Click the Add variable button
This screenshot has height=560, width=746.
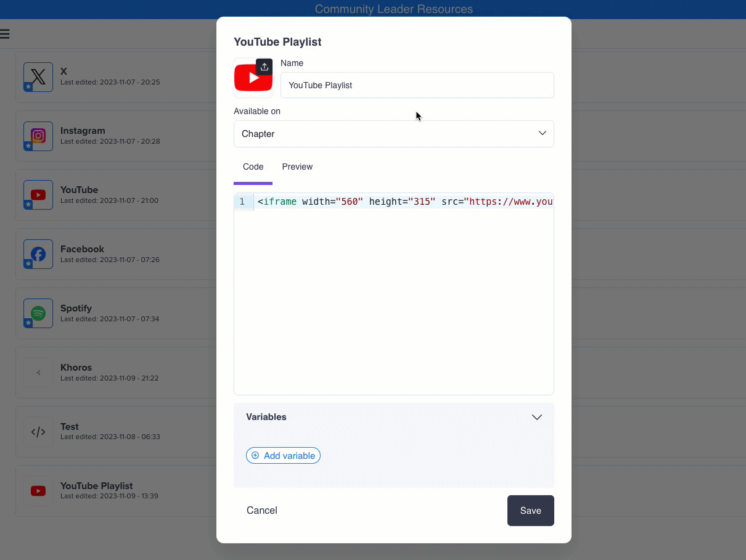point(283,456)
